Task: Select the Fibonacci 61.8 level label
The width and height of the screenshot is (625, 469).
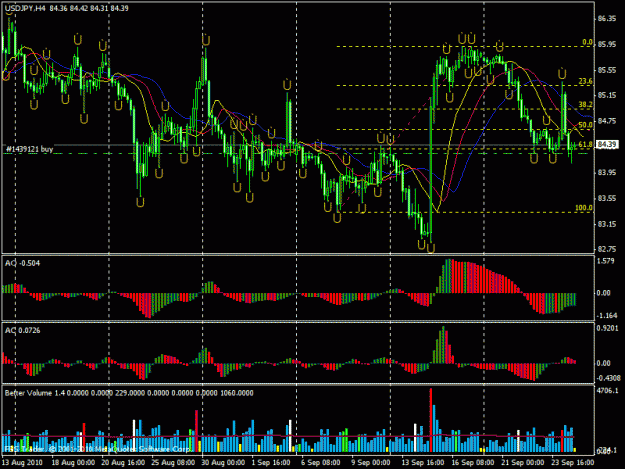Action: [x=586, y=145]
